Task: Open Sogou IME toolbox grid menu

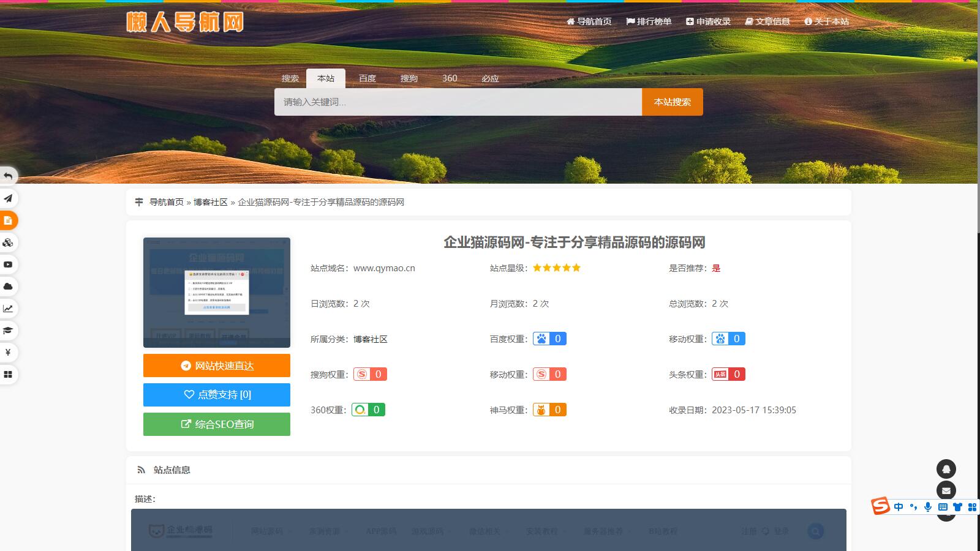Action: tap(972, 507)
